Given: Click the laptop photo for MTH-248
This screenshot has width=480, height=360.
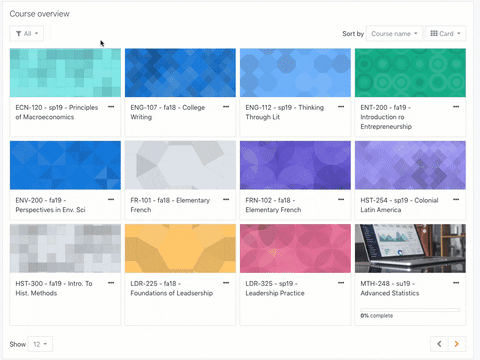Looking at the screenshot, I should [x=410, y=249].
